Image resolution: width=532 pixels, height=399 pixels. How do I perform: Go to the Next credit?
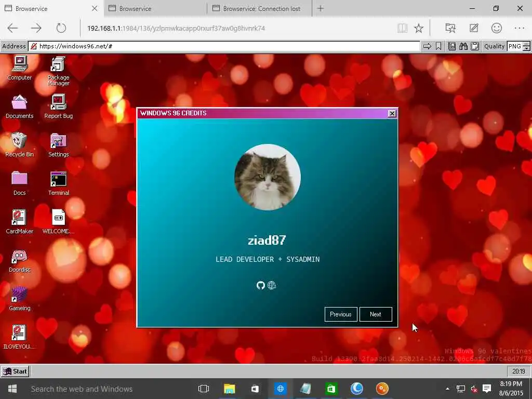point(376,314)
